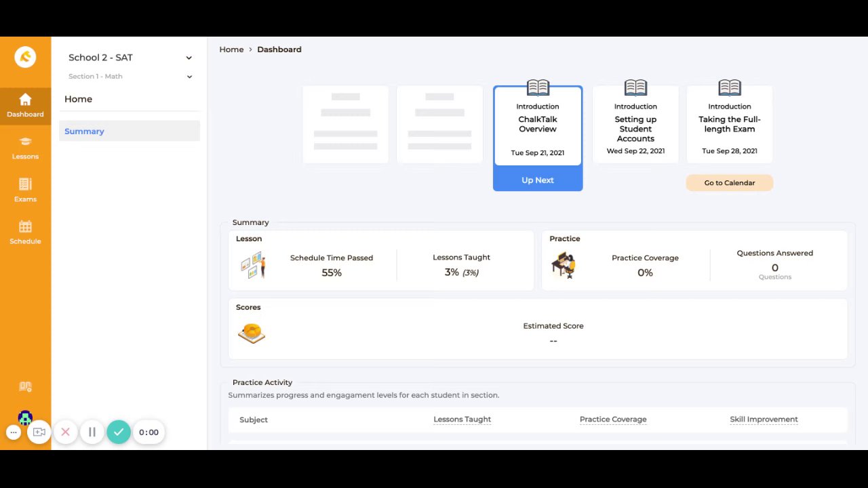The height and width of the screenshot is (488, 868).
Task: Click the Wed Sep 22, 2021 date
Action: pos(635,151)
